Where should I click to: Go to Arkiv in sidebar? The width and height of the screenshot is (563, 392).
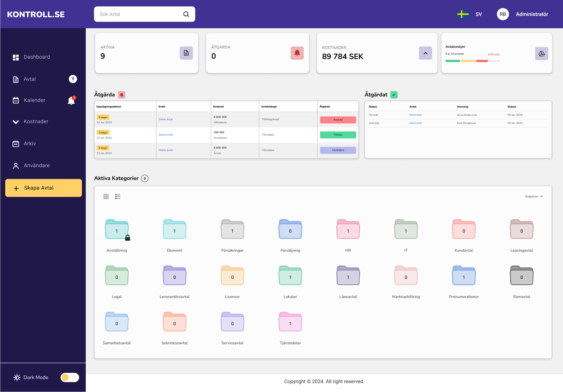tap(30, 144)
